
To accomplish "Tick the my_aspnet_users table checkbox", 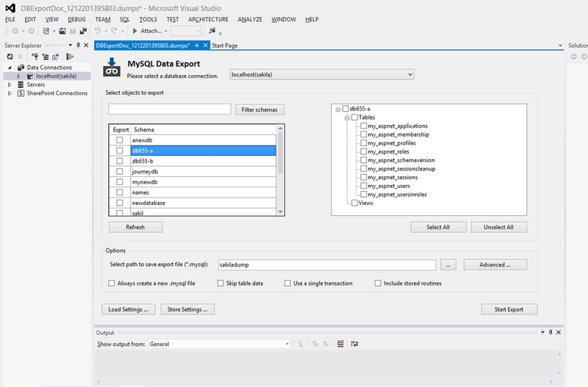I will point(363,186).
